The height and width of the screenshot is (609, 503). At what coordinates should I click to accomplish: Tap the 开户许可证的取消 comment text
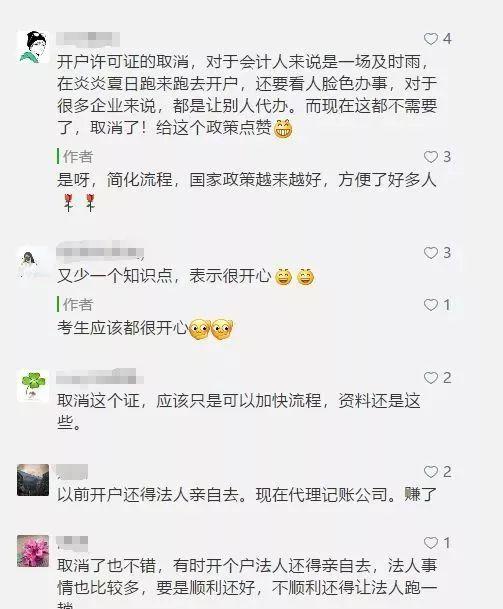tap(247, 95)
